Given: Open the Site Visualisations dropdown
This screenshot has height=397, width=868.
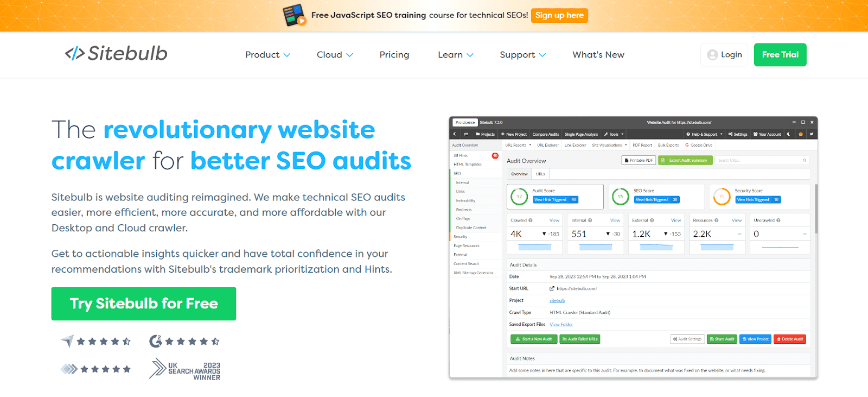Looking at the screenshot, I should coord(609,145).
